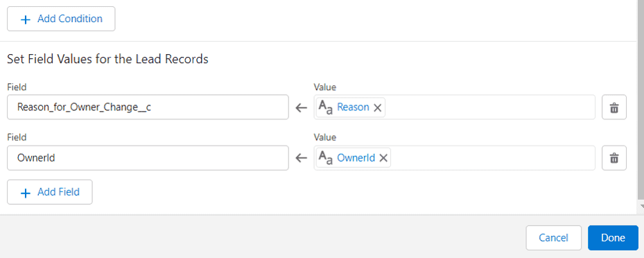Click the Aa text icon beside OwnerId value
Screen dimensions: 644x258
[327, 158]
